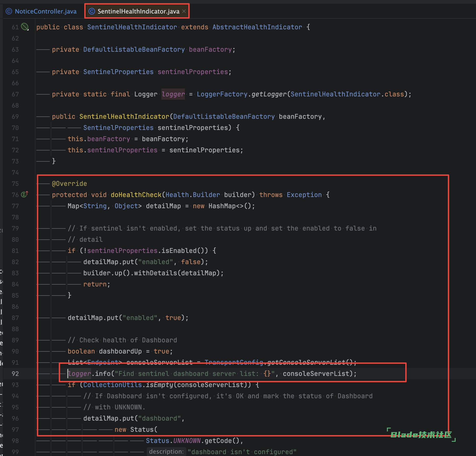
Task: Click HashMap<>() on line 77
Action: click(x=230, y=206)
